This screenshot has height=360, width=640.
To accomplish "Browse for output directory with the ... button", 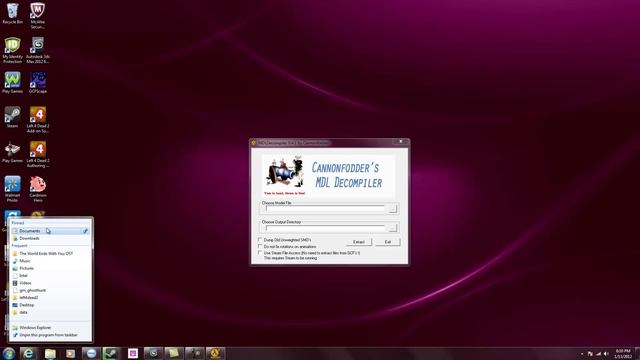I will pyautogui.click(x=393, y=228).
